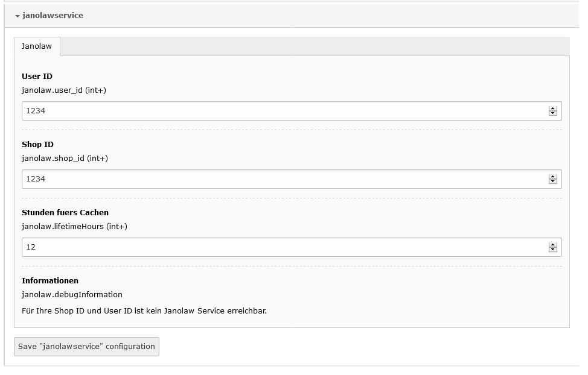Click the User ID bold label

point(37,77)
